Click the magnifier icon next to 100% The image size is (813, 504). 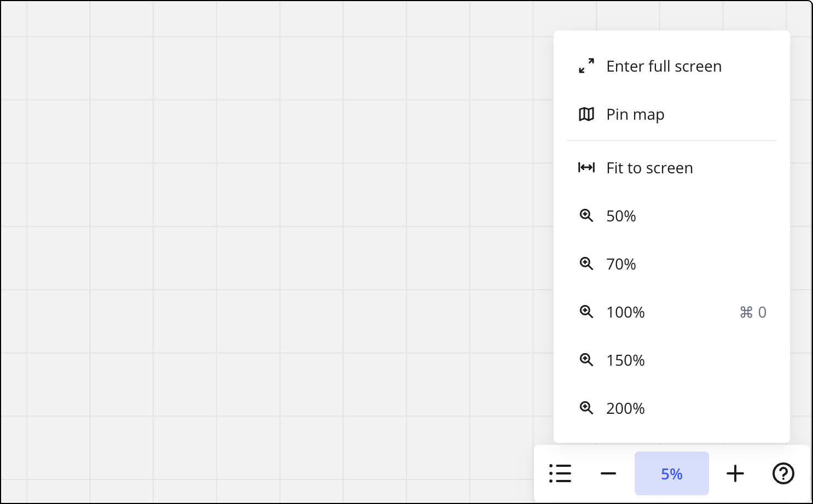tap(586, 312)
